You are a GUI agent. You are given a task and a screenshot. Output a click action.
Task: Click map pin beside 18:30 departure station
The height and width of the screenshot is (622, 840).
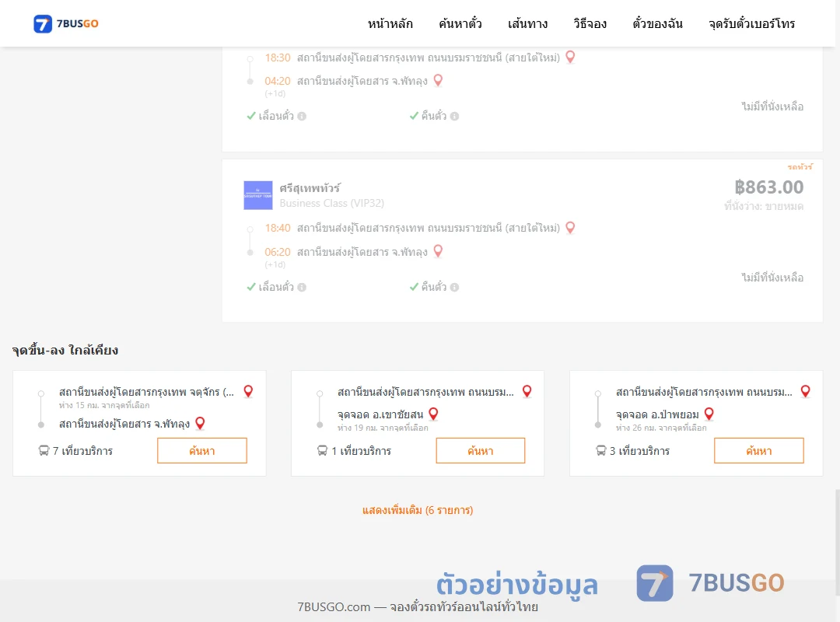pyautogui.click(x=571, y=57)
